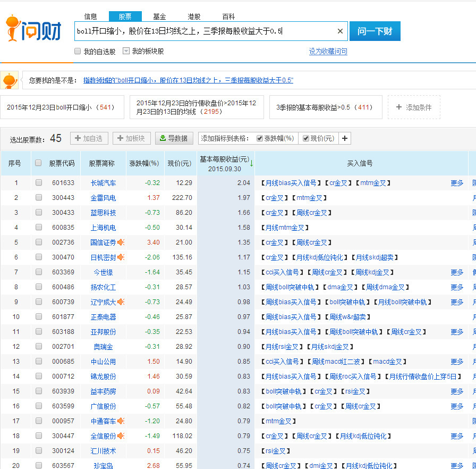Switch to the 信息 tab
476x469 pixels.
tap(90, 16)
